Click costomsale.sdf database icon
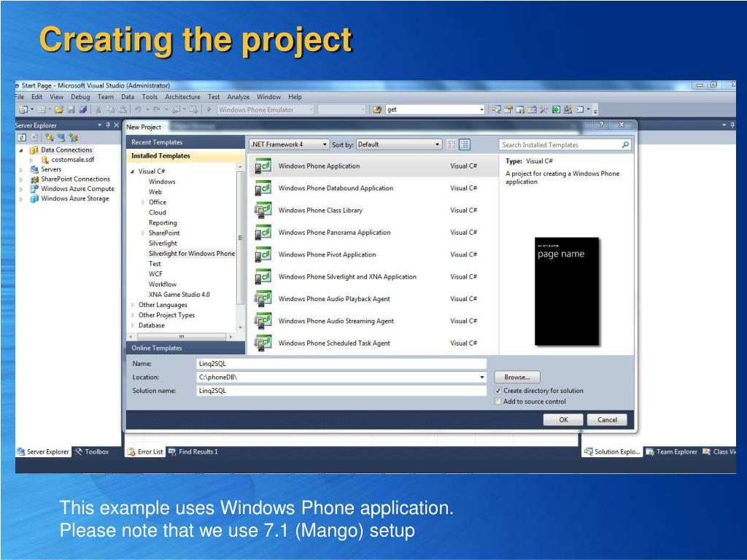This screenshot has width=747, height=560. pyautogui.click(x=45, y=160)
